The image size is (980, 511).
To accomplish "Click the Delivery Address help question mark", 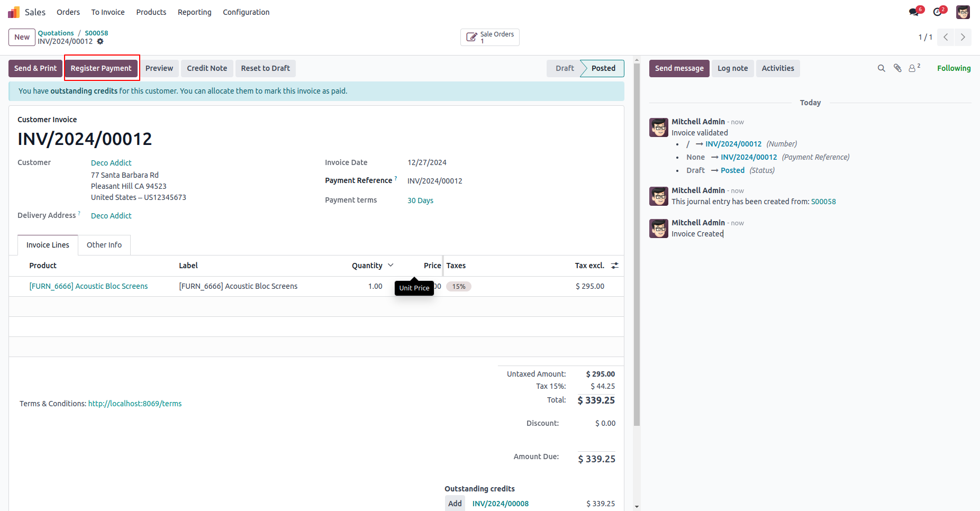I will point(79,214).
